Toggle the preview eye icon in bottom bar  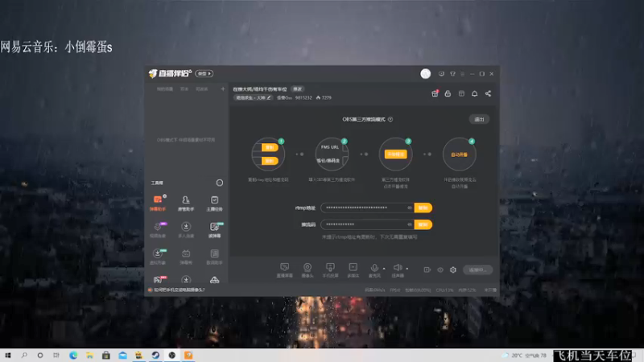440,269
